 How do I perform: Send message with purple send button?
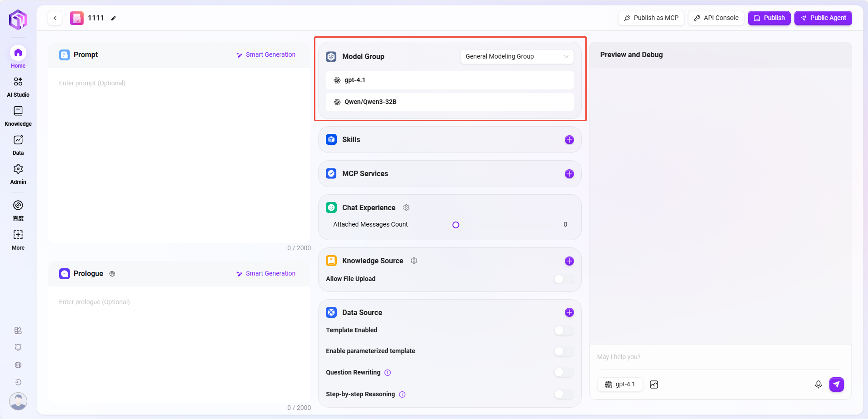(836, 384)
